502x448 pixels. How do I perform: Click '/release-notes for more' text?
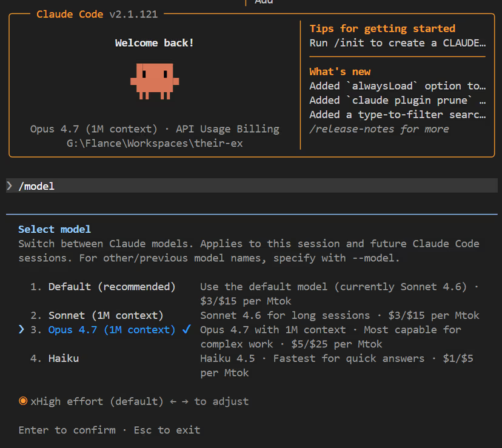[379, 129]
